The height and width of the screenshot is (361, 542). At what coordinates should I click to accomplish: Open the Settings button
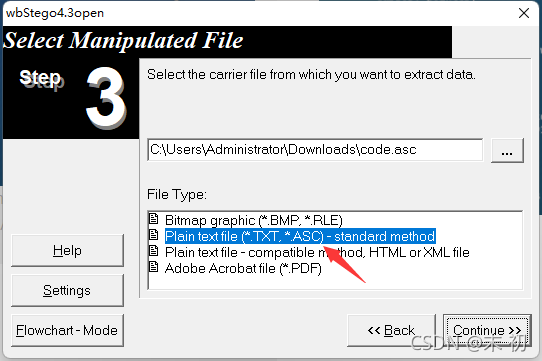coord(67,290)
